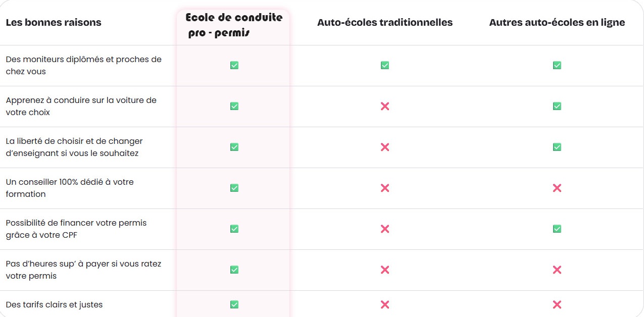
Task: Click green check for CPF financing under pro-permis
Action: coord(234,229)
